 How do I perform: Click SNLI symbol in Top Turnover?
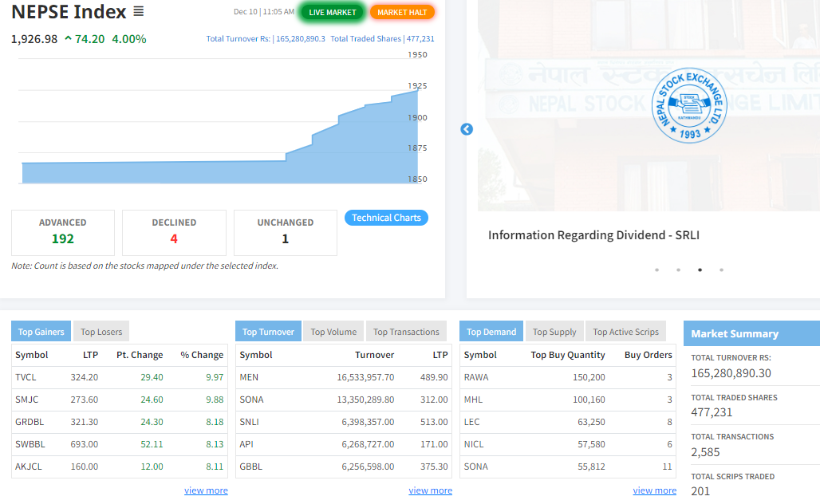click(250, 422)
